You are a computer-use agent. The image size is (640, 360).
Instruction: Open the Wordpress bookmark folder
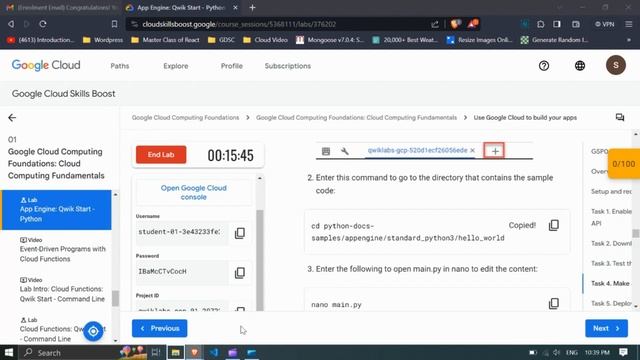(x=103, y=40)
